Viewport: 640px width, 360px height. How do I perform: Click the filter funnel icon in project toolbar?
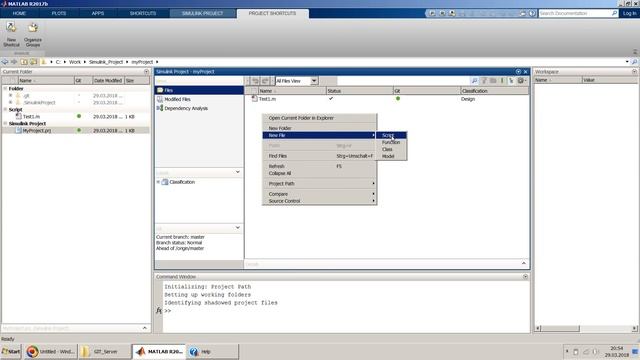(484, 81)
